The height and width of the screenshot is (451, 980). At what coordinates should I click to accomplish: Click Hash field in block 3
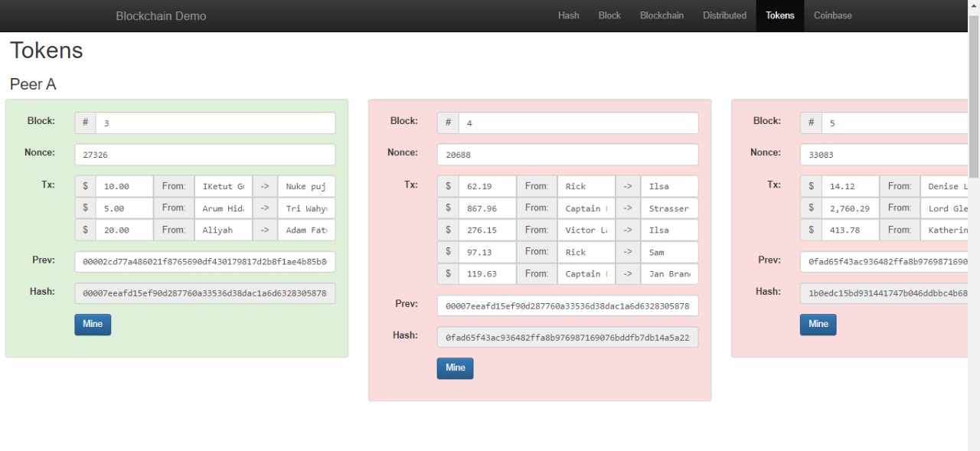point(204,293)
